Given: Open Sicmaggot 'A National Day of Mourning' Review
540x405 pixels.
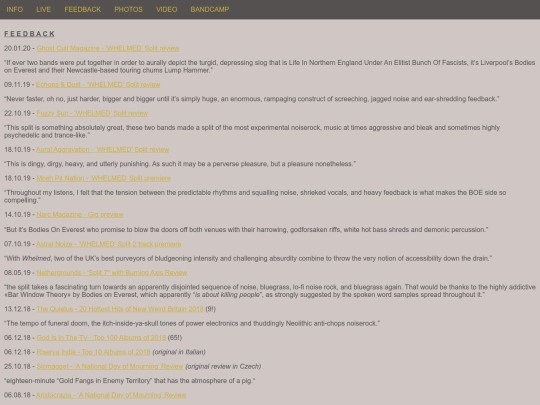Looking at the screenshot, I should [110, 366].
